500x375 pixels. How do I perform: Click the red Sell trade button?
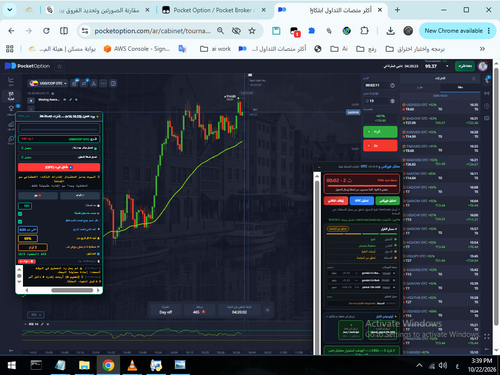point(380,146)
